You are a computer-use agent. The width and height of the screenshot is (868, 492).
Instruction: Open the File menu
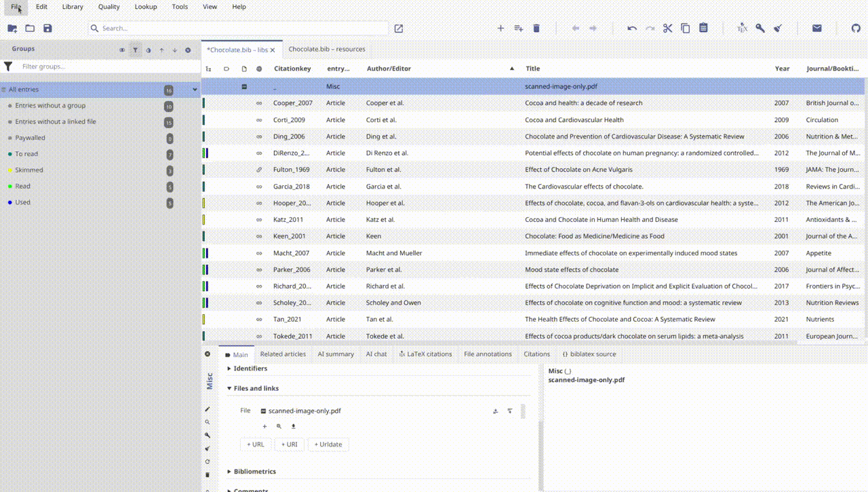point(16,7)
